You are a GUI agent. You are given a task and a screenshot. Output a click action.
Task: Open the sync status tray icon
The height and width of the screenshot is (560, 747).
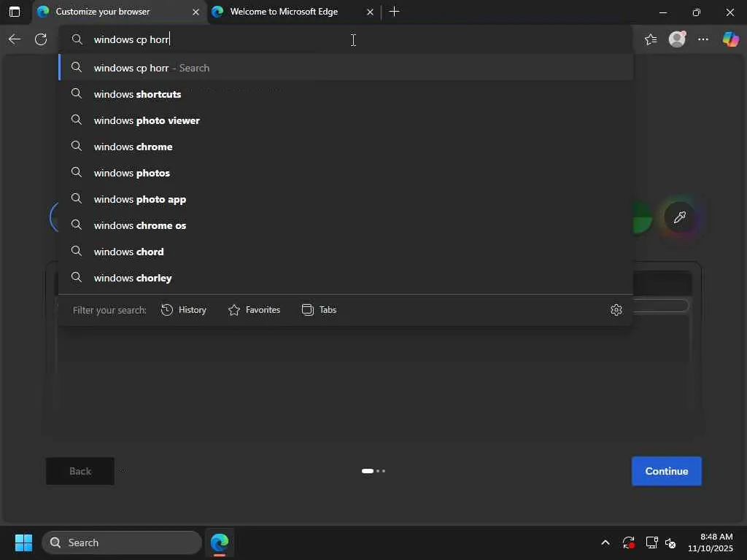[x=628, y=542]
